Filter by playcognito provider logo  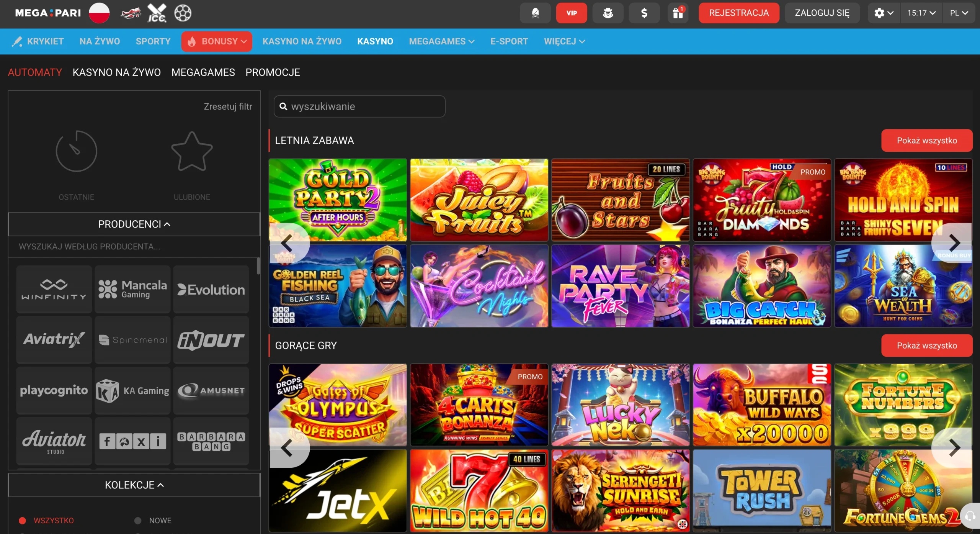(54, 390)
